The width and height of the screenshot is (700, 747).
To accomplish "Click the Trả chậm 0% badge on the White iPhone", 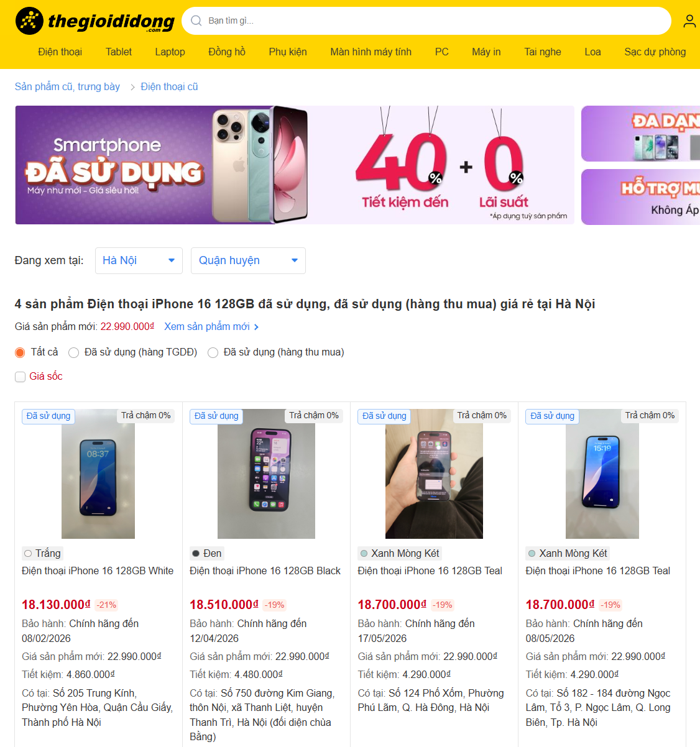I will (x=146, y=415).
